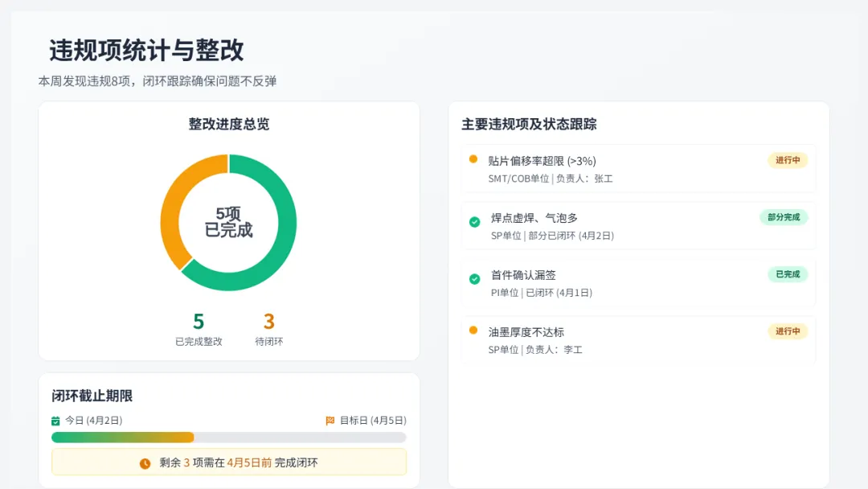Click the green check icon next to 首件确认漏签

475,279
